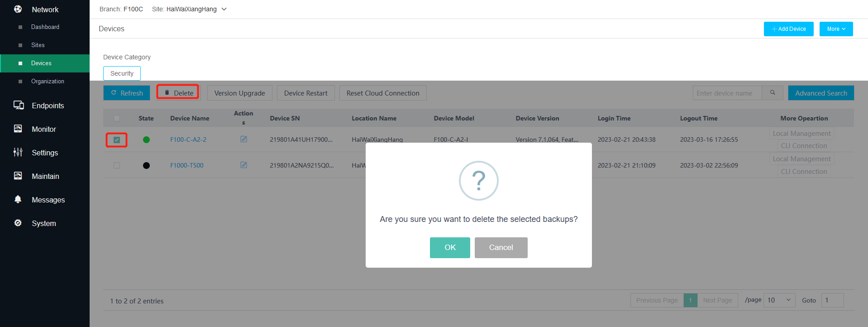Select Organization in the sidebar menu

48,82
